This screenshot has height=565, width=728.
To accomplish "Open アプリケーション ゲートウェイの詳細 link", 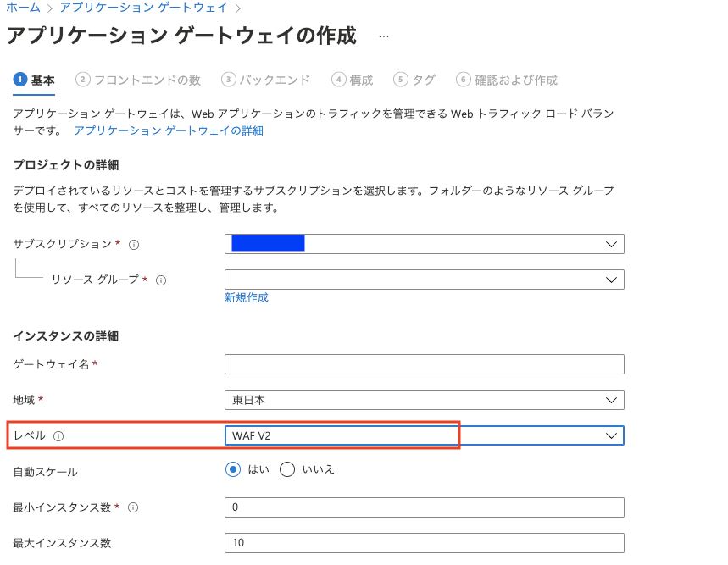I will click(169, 130).
